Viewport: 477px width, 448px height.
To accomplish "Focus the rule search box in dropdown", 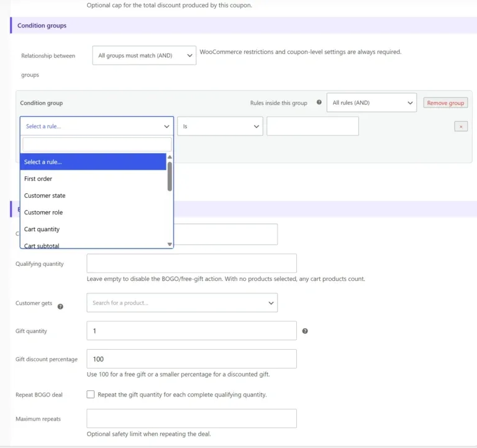I will click(x=97, y=144).
